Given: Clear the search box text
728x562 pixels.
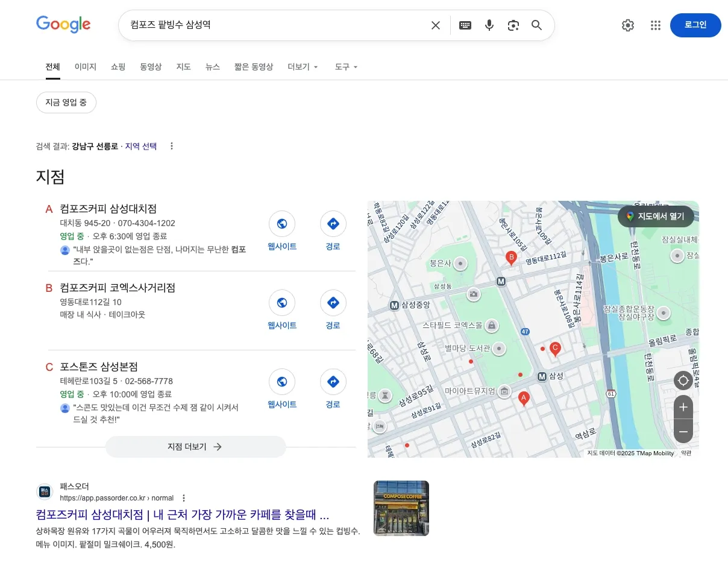Looking at the screenshot, I should (436, 25).
